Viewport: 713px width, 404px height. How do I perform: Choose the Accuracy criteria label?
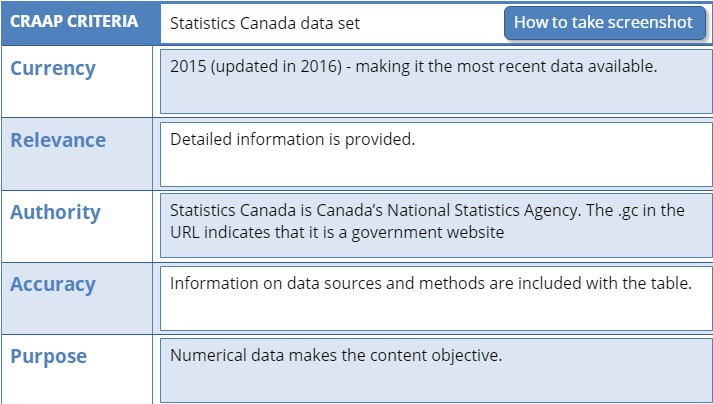(x=53, y=285)
